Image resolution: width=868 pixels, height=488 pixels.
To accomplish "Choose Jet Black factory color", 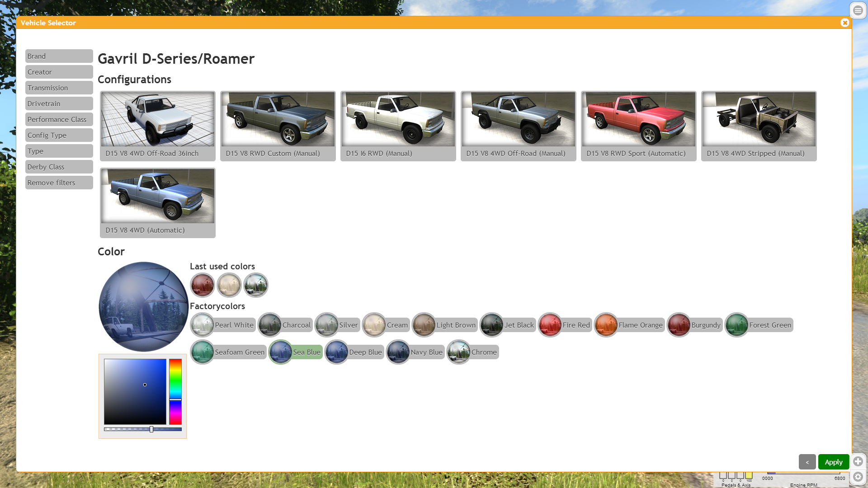I will click(x=508, y=325).
